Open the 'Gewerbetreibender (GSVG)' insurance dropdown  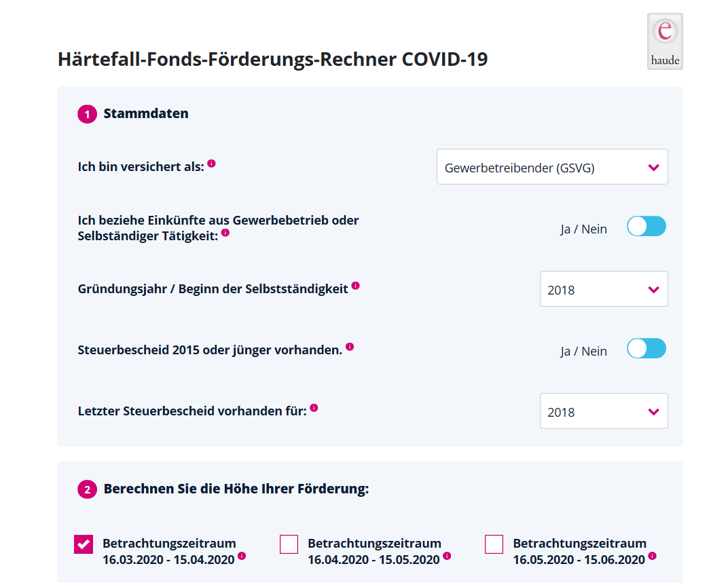[552, 167]
